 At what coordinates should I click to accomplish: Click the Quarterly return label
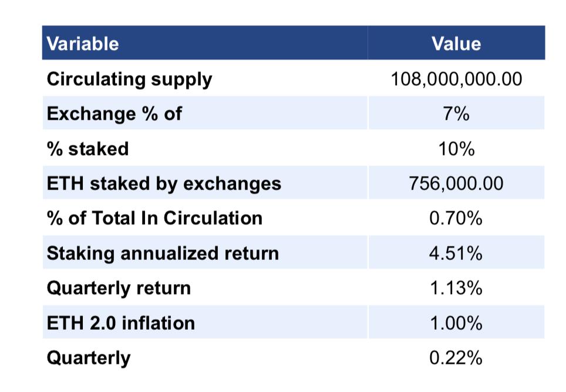(x=119, y=289)
